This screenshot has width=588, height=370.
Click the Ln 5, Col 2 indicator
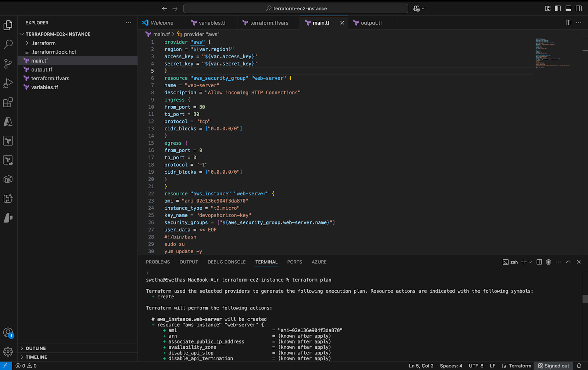(x=421, y=366)
